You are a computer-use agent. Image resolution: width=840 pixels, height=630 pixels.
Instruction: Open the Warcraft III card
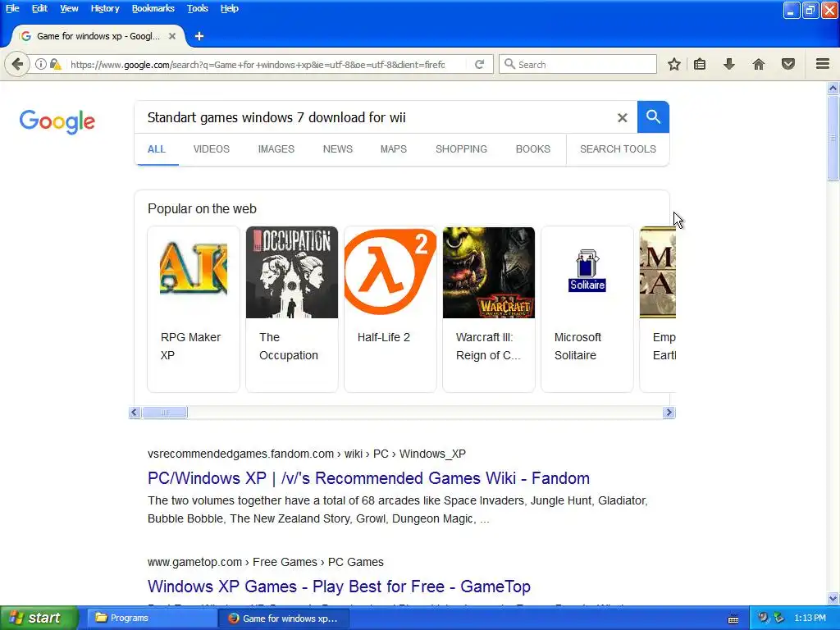point(489,309)
